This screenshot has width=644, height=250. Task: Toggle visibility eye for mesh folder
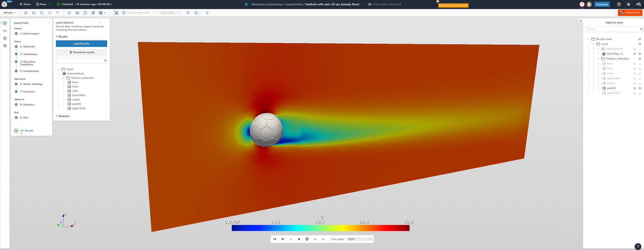tap(640, 44)
